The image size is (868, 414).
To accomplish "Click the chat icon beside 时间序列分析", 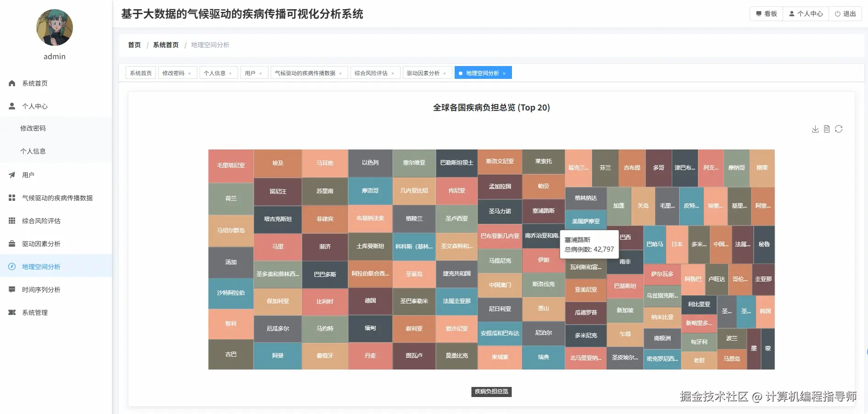I will point(12,290).
